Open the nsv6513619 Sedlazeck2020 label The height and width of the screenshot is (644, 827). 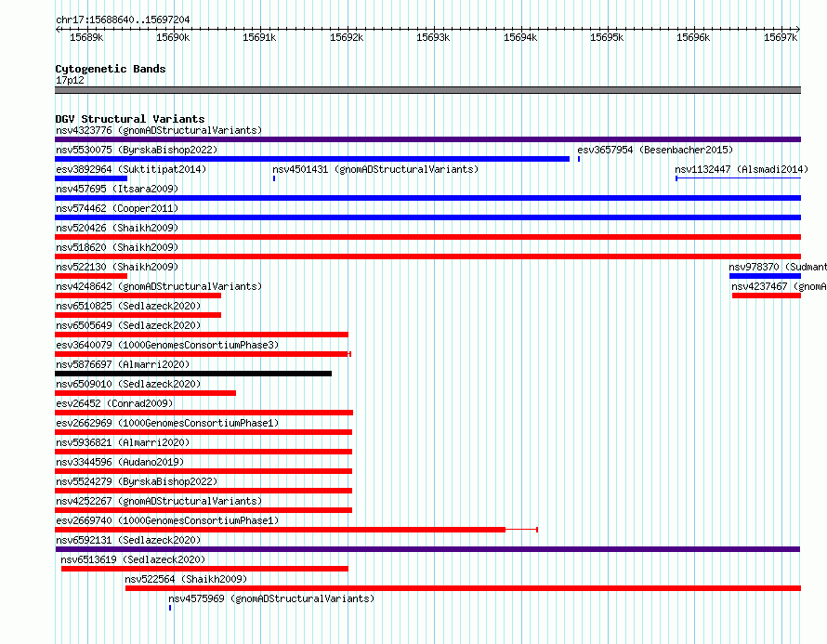[133, 559]
